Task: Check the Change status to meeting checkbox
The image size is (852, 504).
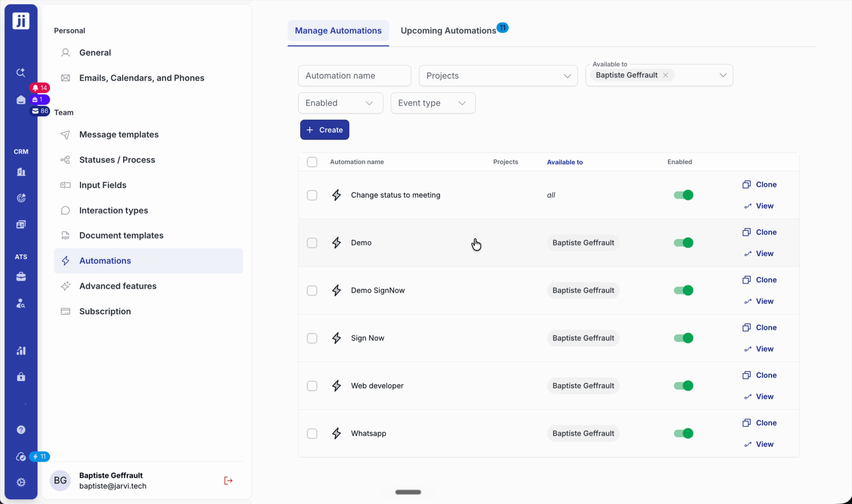Action: pos(312,195)
